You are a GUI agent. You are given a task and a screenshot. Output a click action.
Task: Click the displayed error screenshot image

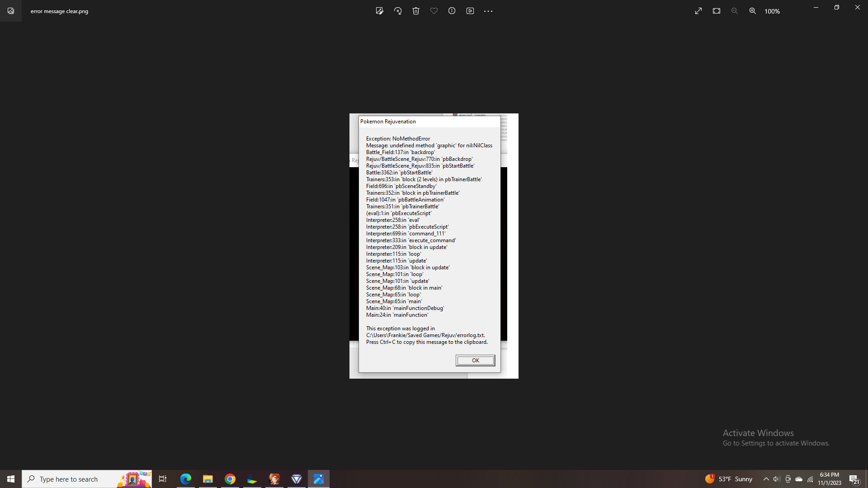tap(434, 246)
